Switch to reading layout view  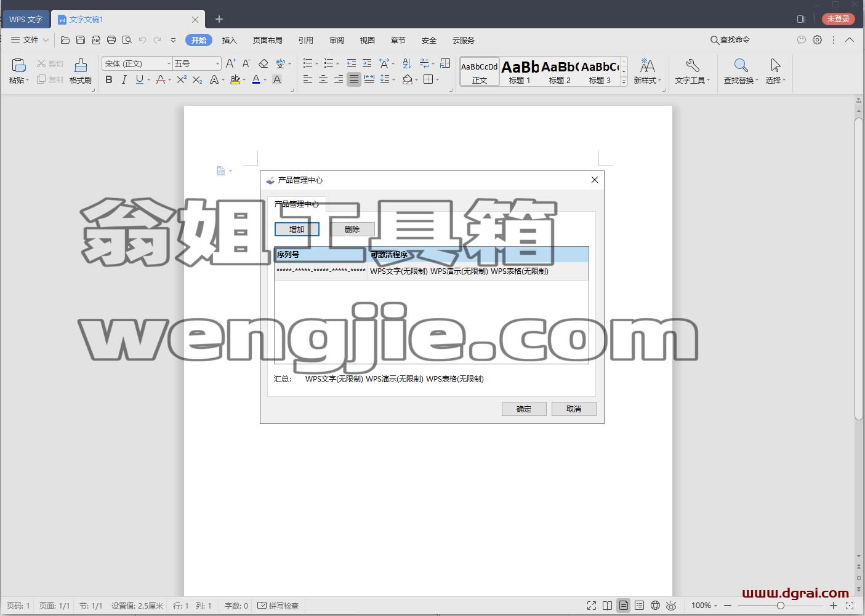click(x=608, y=606)
